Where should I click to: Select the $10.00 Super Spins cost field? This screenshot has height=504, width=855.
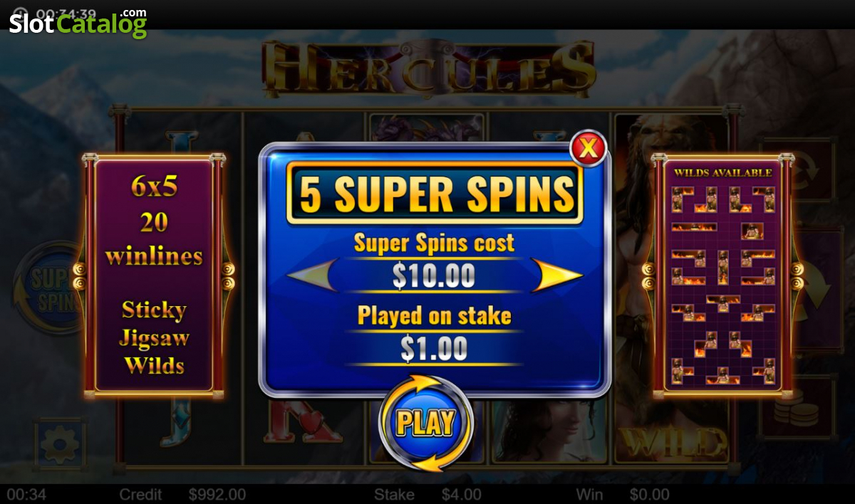point(434,275)
